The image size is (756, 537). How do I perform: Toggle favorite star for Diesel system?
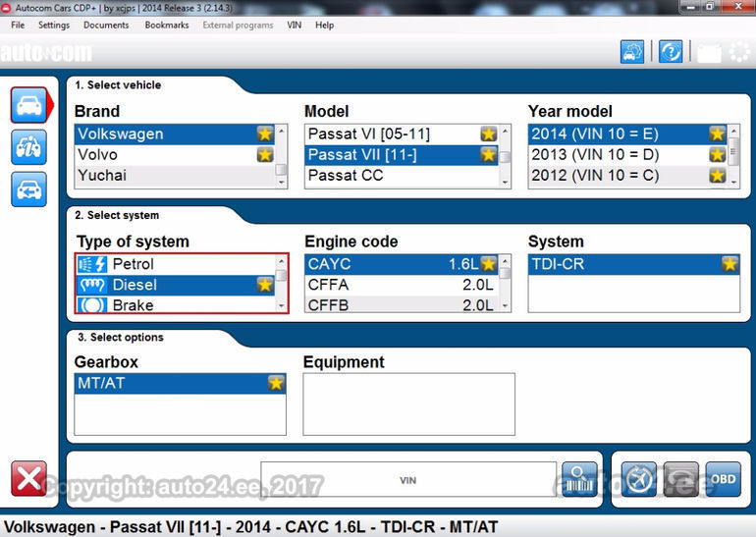[x=265, y=285]
